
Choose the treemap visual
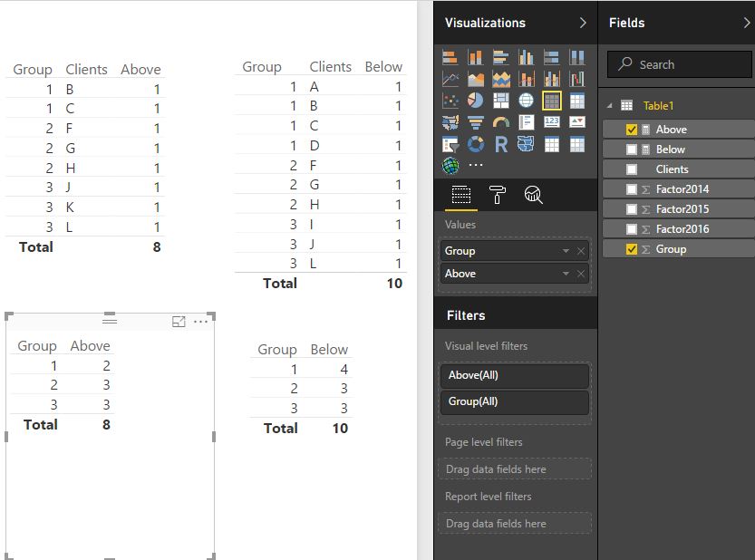(500, 101)
